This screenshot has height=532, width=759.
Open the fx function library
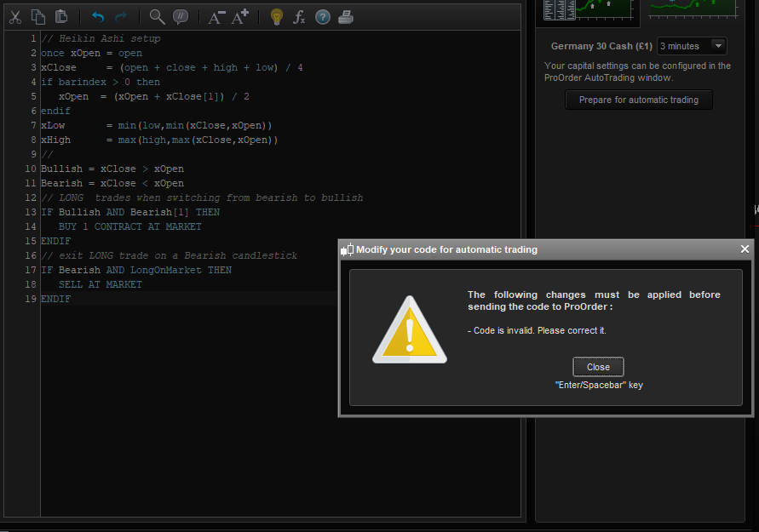299,17
